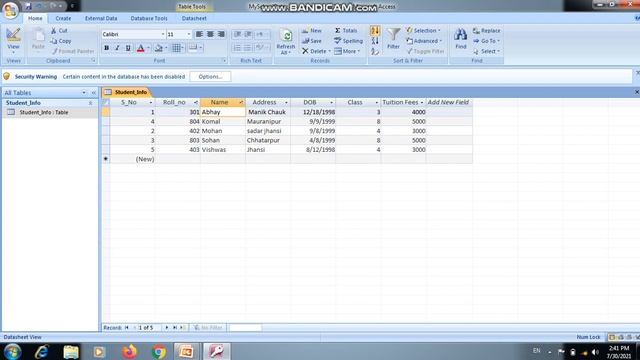Click the Cut scissors icon
Image resolution: width=640 pixels, height=360 pixels.
(x=53, y=31)
